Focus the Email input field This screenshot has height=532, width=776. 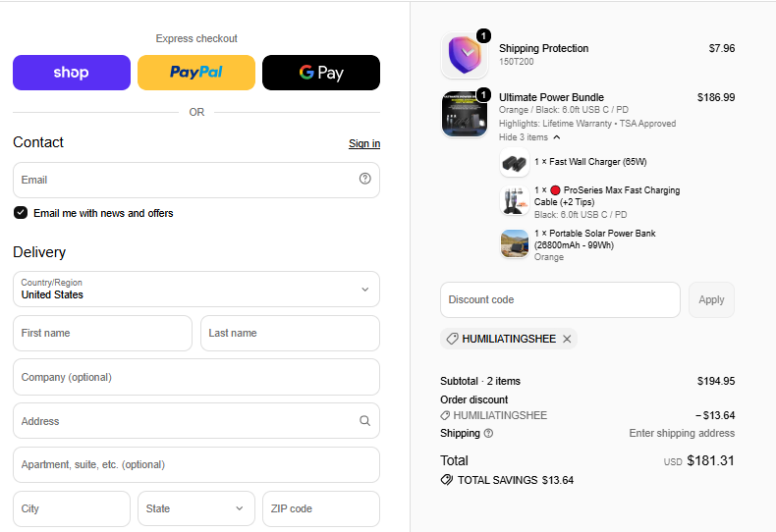(196, 180)
